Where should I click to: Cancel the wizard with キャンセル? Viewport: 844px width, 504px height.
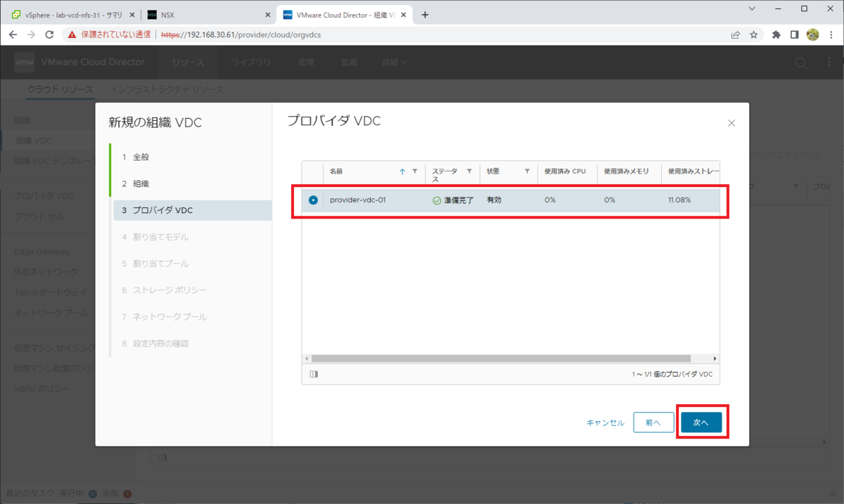tap(606, 422)
